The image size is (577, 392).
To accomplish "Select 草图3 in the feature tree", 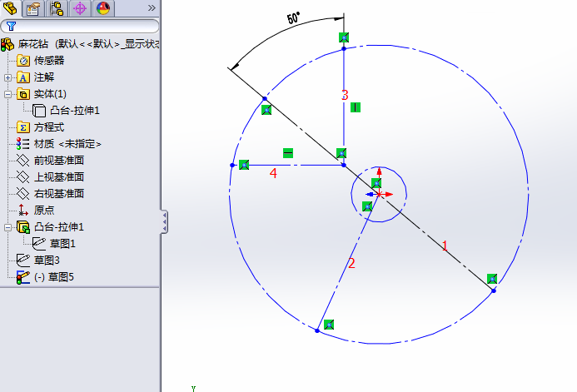I will pyautogui.click(x=47, y=260).
